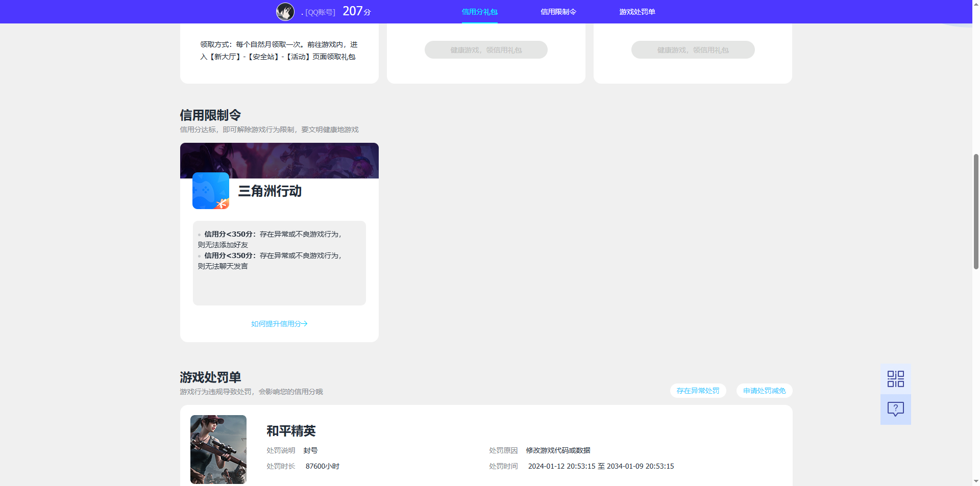
Task: Click the user avatar in the header
Action: (285, 12)
